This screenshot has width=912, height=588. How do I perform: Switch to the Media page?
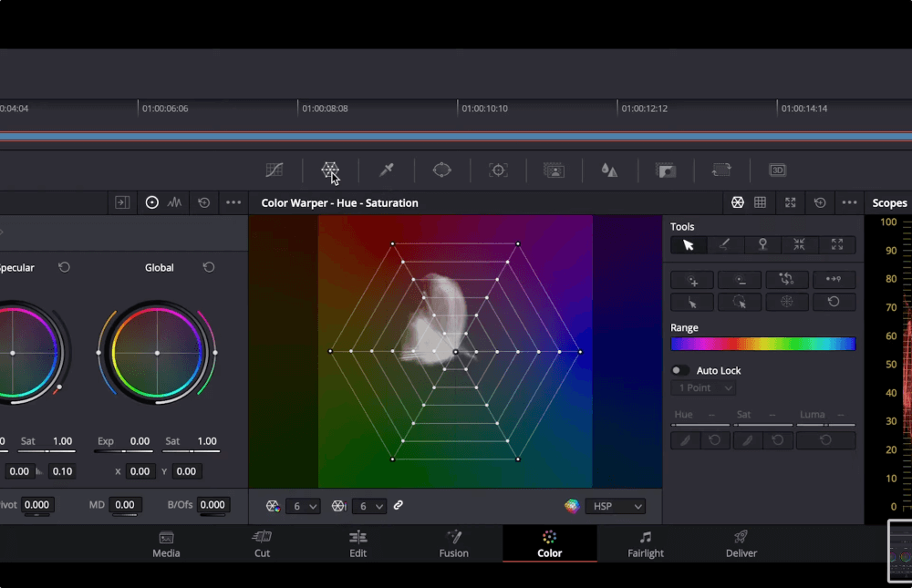[166, 544]
